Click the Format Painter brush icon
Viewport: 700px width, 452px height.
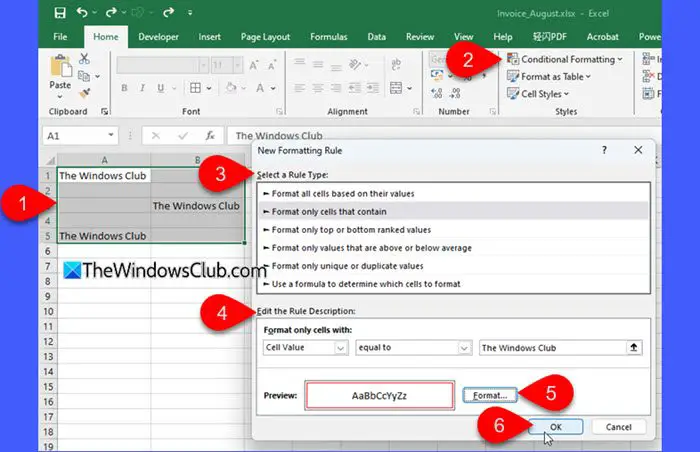tap(84, 93)
